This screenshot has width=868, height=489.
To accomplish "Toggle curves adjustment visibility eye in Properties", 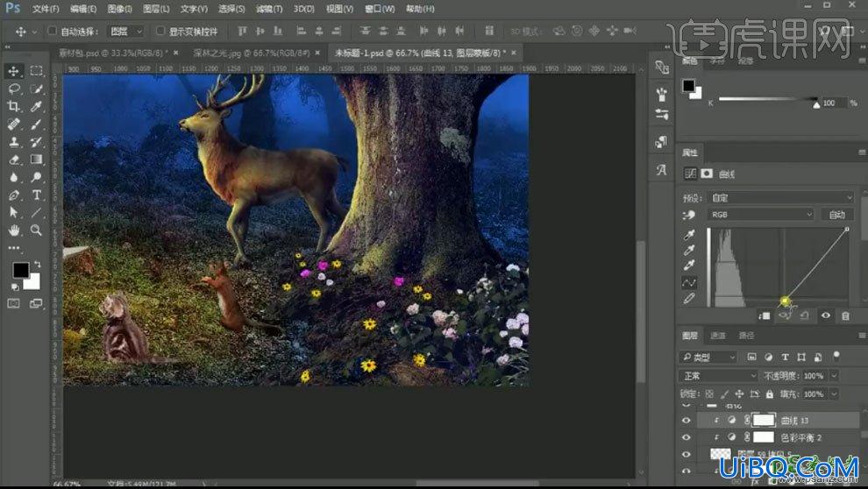I will (825, 315).
